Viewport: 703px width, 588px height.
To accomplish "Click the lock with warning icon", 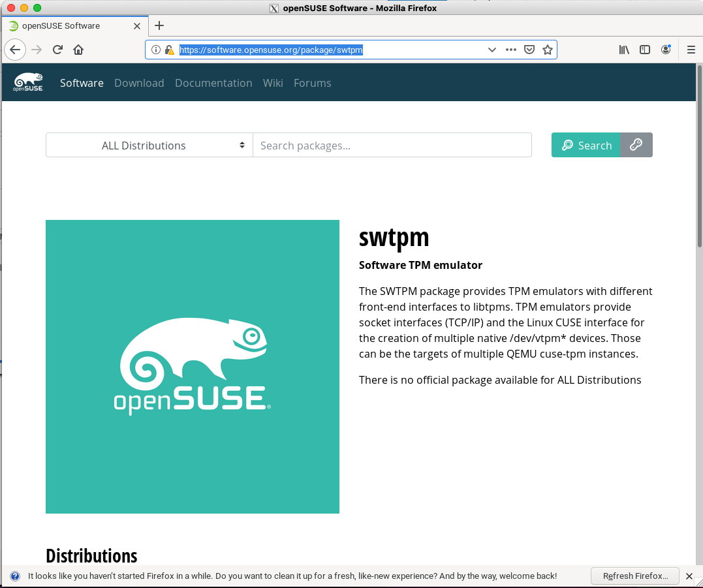I will click(x=169, y=50).
